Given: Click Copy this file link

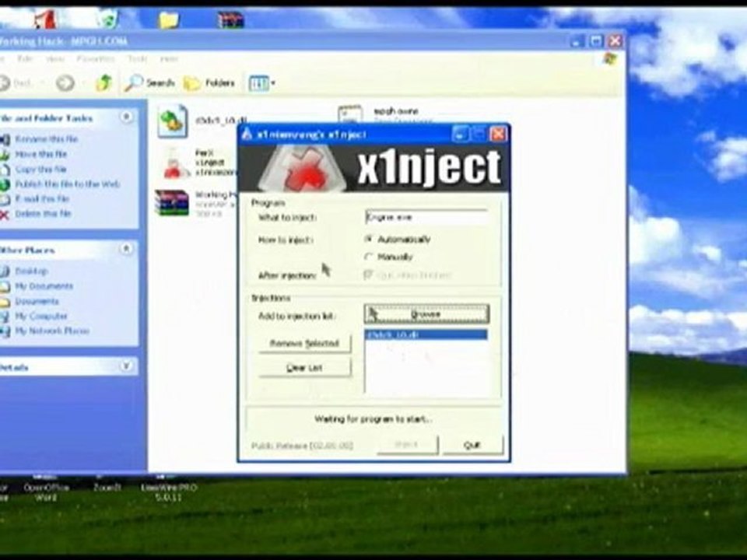Looking at the screenshot, I should click(40, 170).
